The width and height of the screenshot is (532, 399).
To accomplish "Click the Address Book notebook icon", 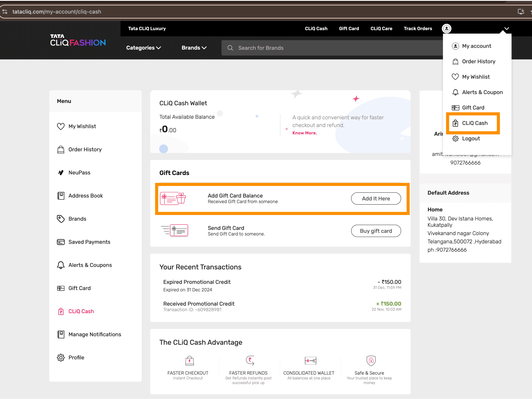I will [x=61, y=196].
